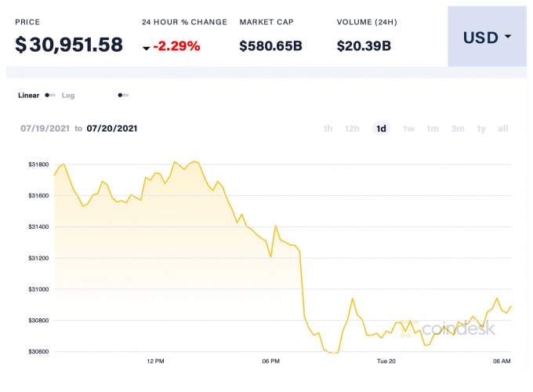The width and height of the screenshot is (533, 392).
Task: Click the 06 AM x-axis label
Action: click(x=502, y=361)
